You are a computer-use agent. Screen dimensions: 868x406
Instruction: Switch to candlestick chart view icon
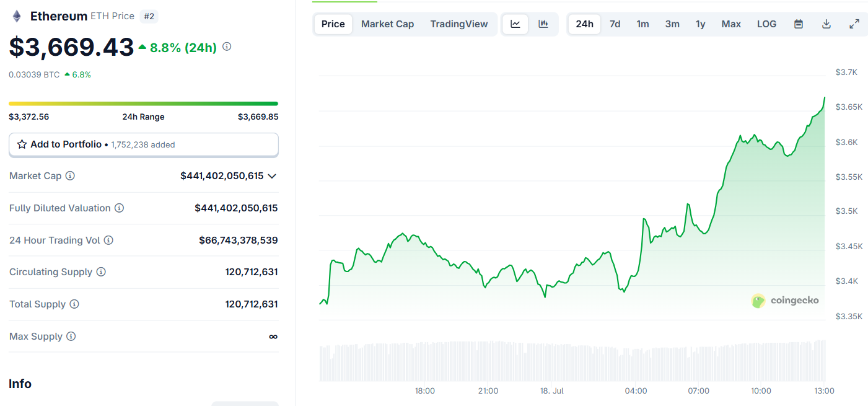click(543, 24)
